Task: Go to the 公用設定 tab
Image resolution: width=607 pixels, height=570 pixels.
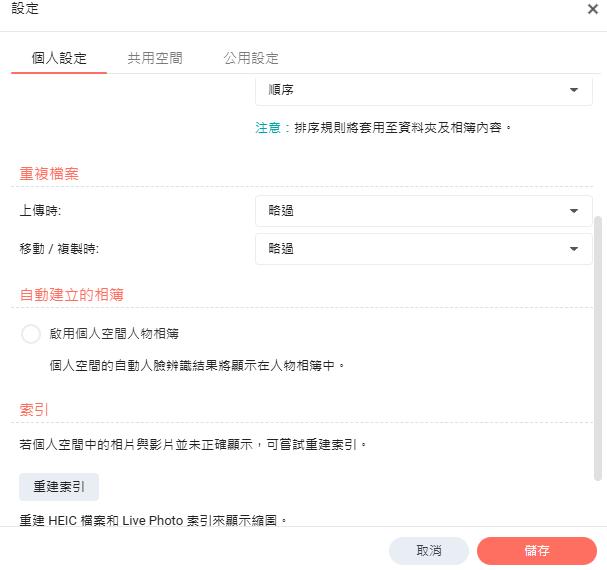Action: click(x=251, y=58)
